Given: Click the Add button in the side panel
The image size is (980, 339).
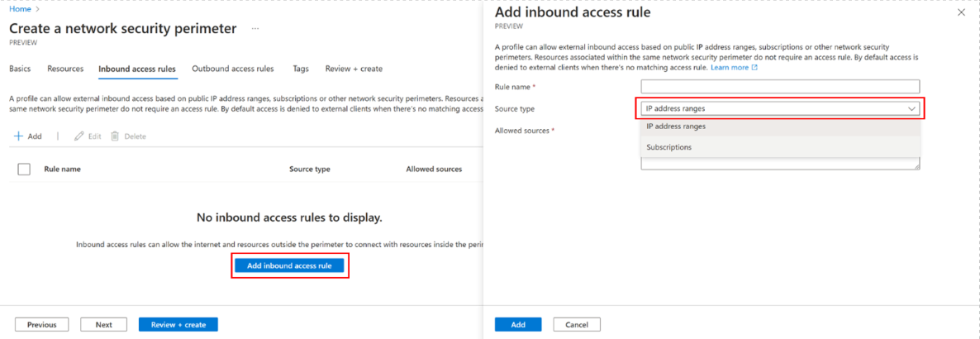Looking at the screenshot, I should click(518, 325).
